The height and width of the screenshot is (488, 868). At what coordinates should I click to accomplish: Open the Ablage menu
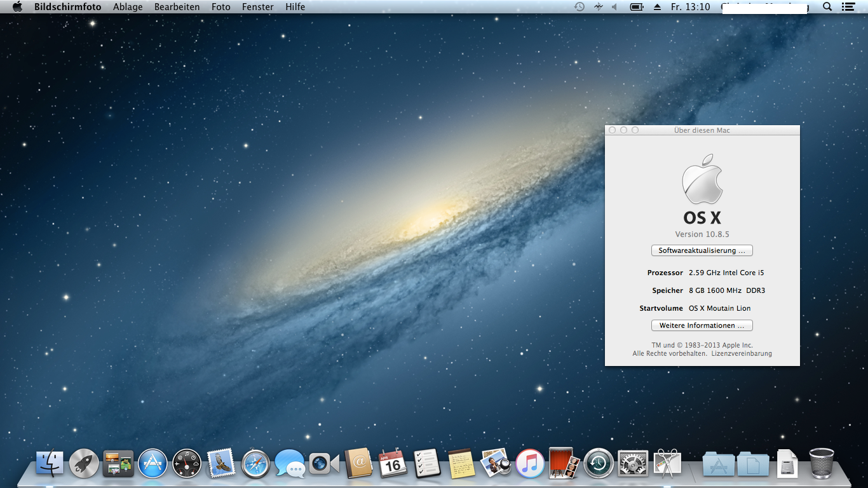(128, 7)
